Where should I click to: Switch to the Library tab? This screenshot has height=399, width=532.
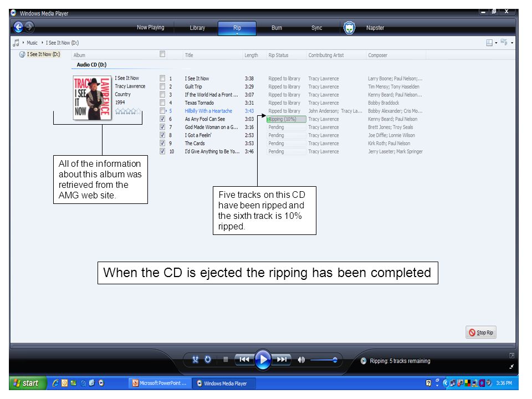point(197,28)
